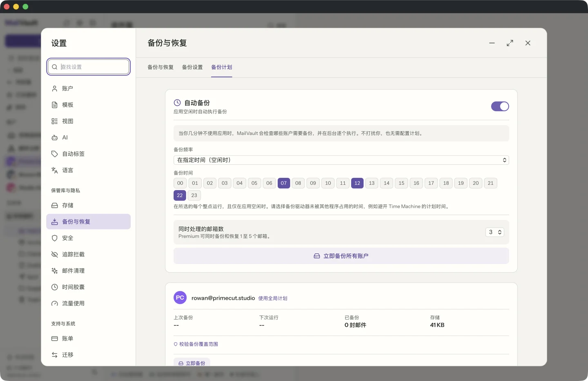The width and height of the screenshot is (588, 381).
Task: Open the 备份频率 dropdown
Action: (341, 160)
